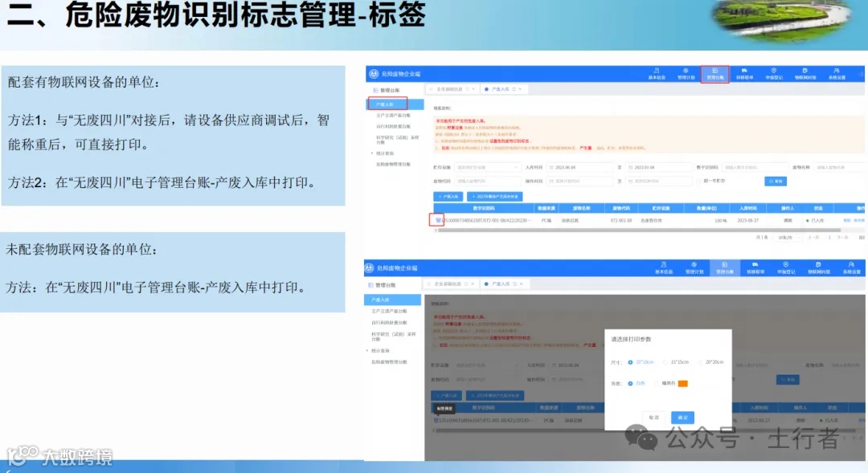This screenshot has height=473, width=868.
Task: Refresh 企业基础信息 tab icon in print-dialog screenshot
Action: [466, 283]
